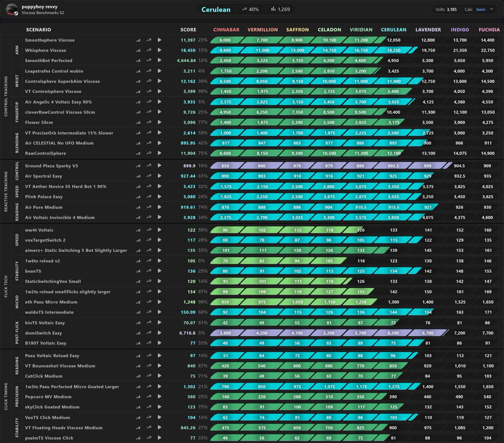Screen dimensions: 504x443
Task: Open leaderboard icon for VT Bounceshot Viscose Medium
Action: 138,366
